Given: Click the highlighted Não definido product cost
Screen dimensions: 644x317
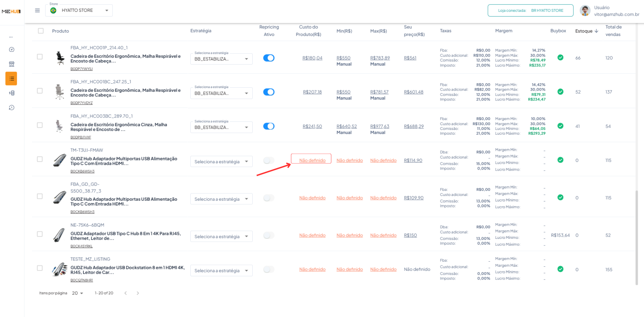Looking at the screenshot, I should pyautogui.click(x=312, y=160).
